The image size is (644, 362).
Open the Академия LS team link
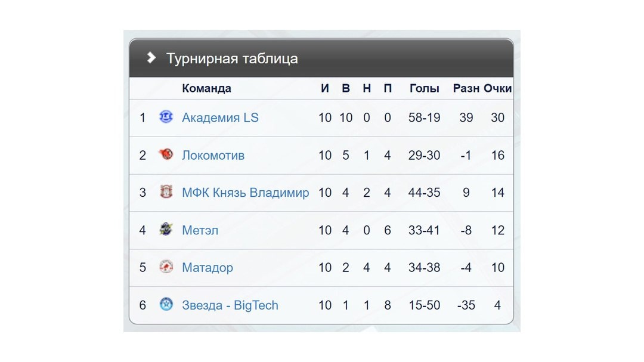[220, 117]
